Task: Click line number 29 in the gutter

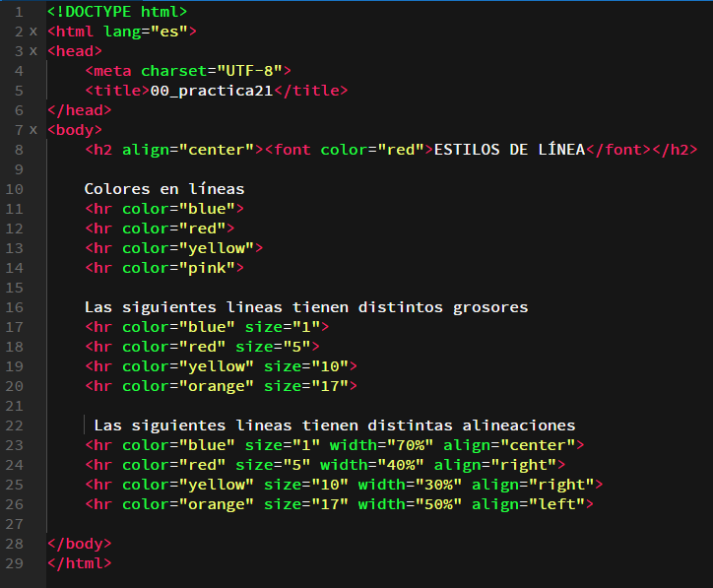Action: 14,564
